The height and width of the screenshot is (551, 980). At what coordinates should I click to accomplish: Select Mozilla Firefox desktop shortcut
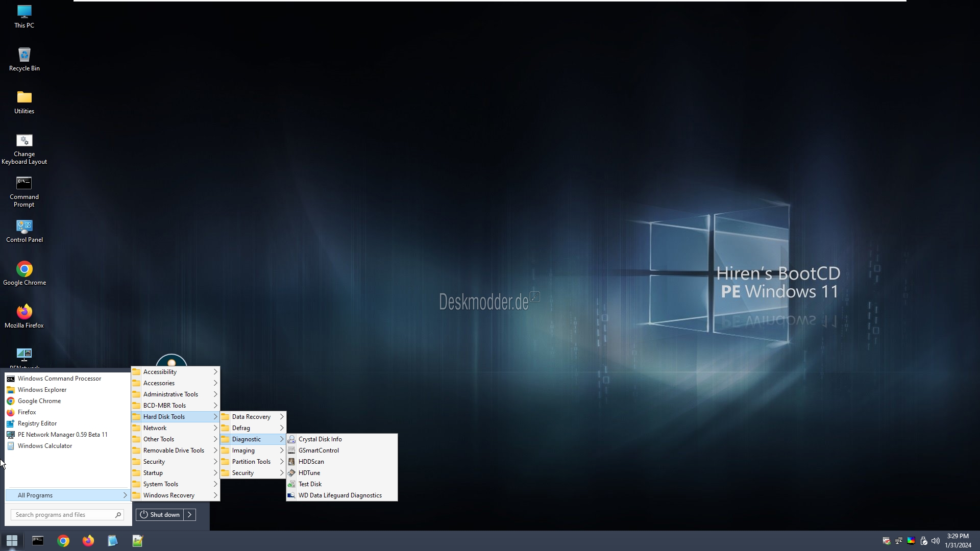pyautogui.click(x=24, y=317)
